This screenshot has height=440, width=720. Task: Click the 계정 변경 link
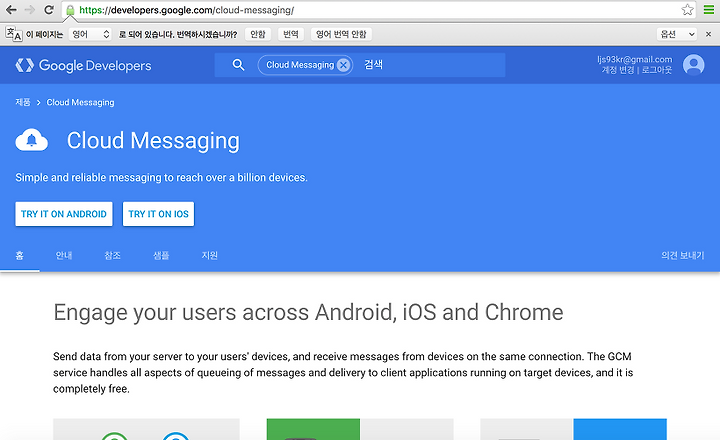[618, 70]
